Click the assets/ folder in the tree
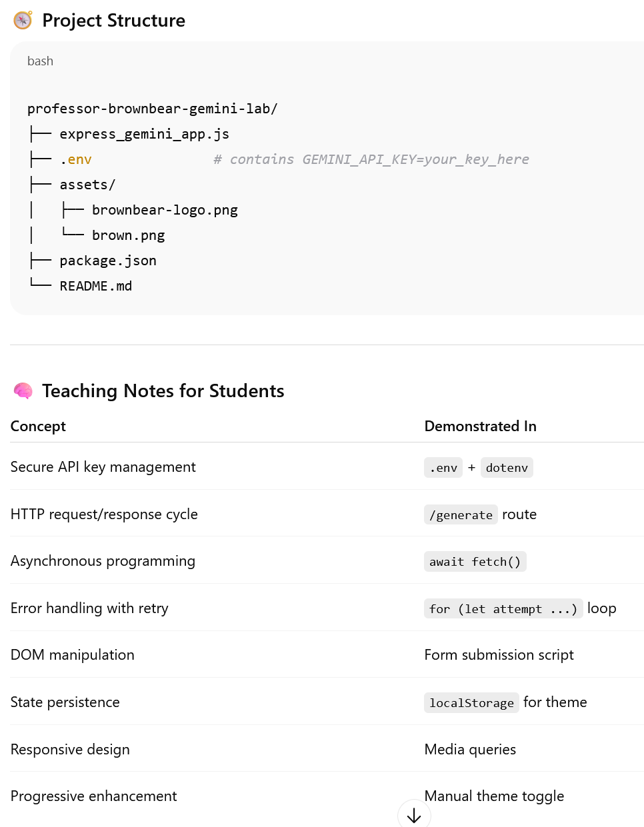644x827 pixels. point(87,185)
